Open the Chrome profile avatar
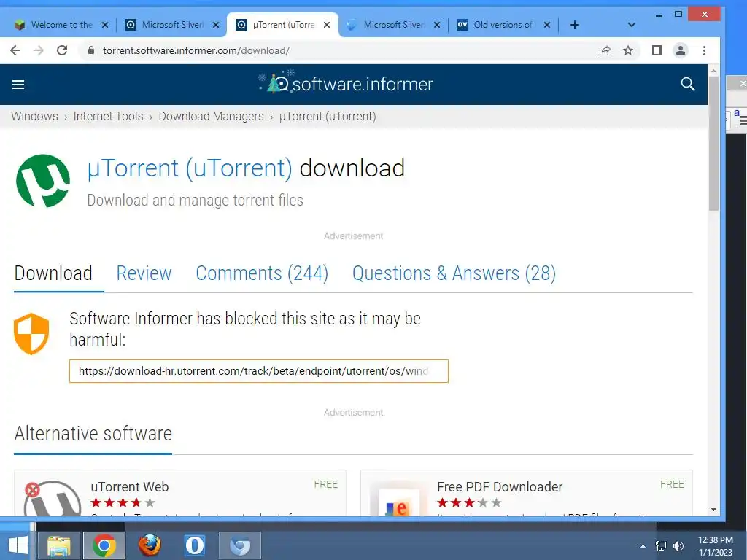This screenshot has height=560, width=747. [681, 50]
